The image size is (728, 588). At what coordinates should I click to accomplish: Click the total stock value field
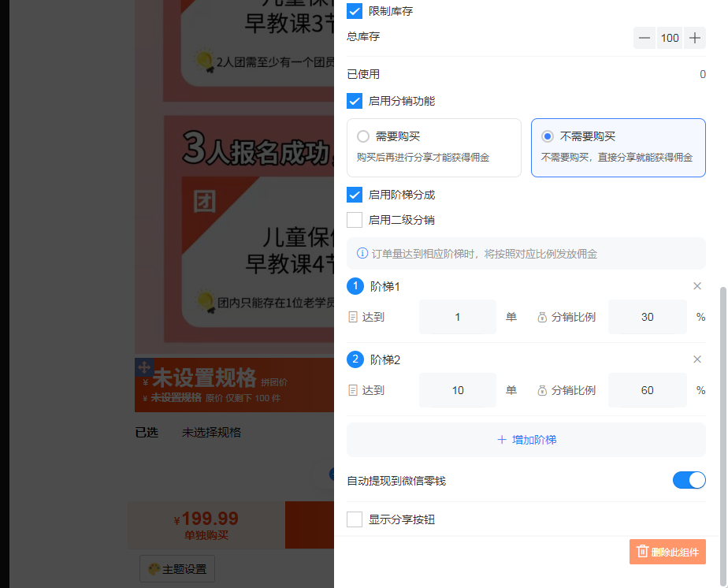coord(670,38)
